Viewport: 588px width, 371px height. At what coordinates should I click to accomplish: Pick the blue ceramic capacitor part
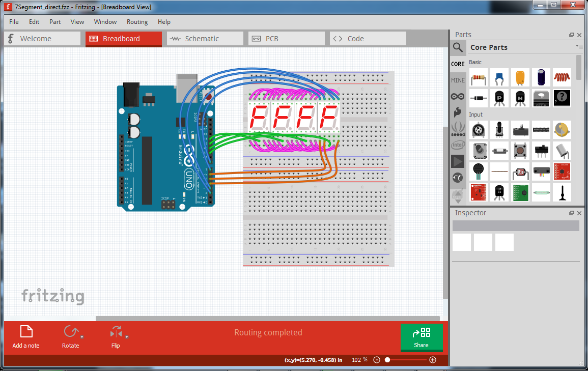pos(499,77)
